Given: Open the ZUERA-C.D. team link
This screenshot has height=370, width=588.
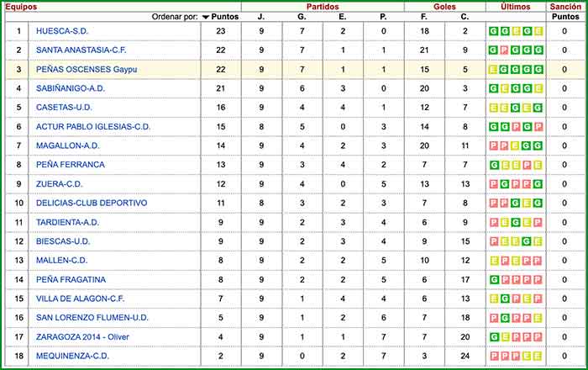Looking at the screenshot, I should (x=59, y=183).
